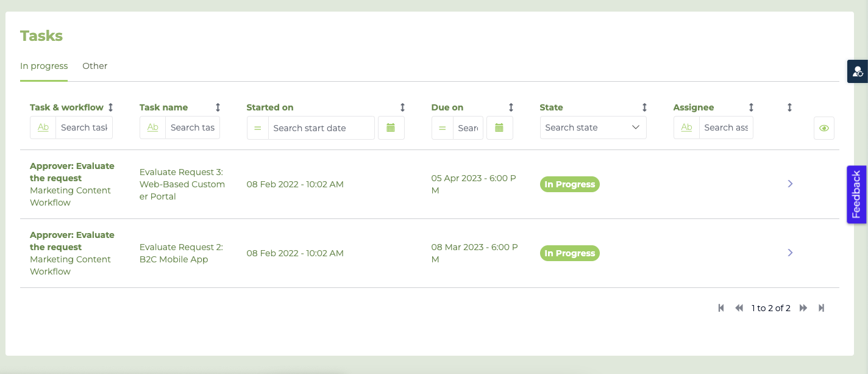Open Task name filter operator Ab

click(x=153, y=128)
